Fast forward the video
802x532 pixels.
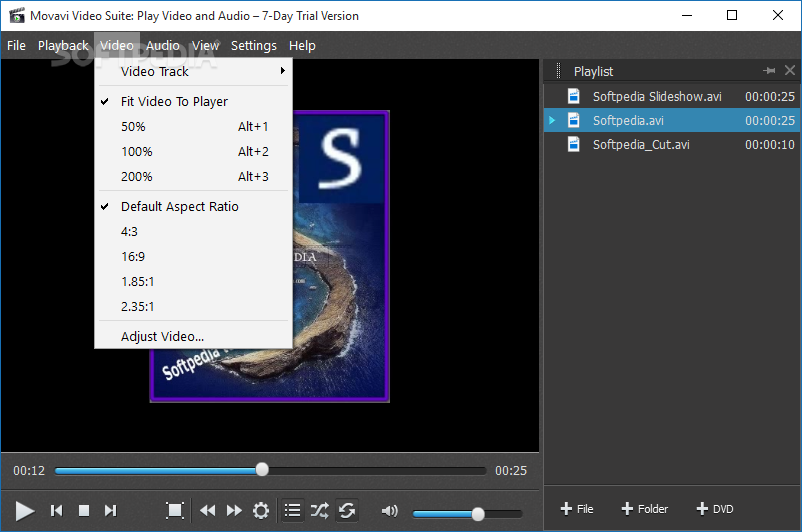[x=234, y=511]
